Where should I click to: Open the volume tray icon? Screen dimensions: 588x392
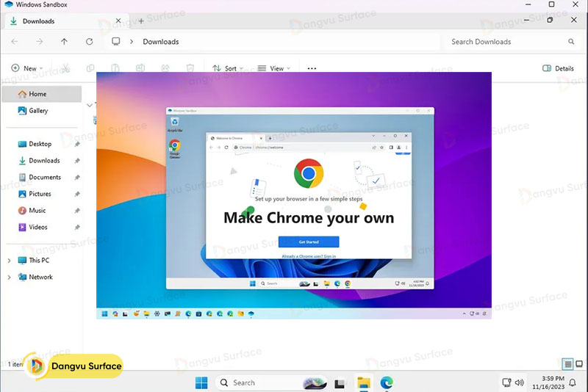[520, 382]
